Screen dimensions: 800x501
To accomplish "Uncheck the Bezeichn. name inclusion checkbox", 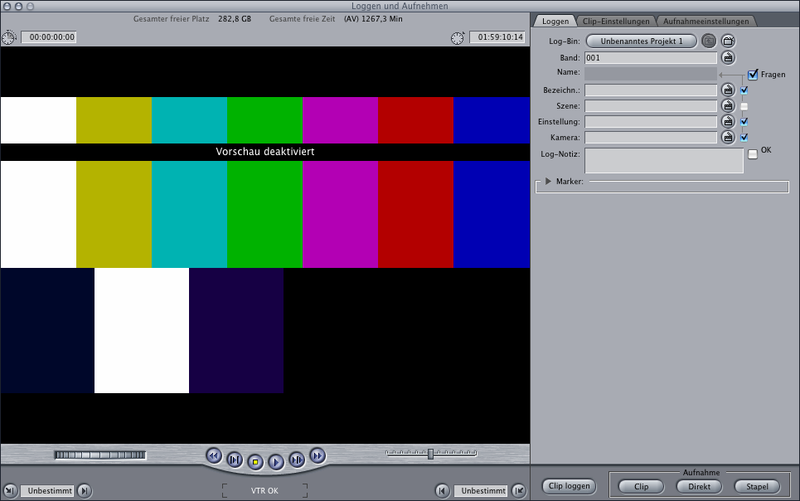I will coord(744,90).
